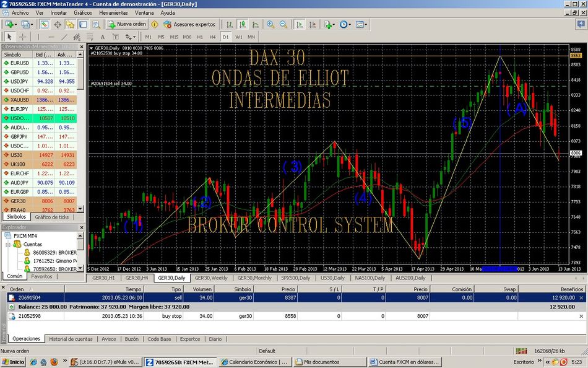The image size is (588, 368).
Task: Select the equidistant channel tool
Action: coord(77,37)
